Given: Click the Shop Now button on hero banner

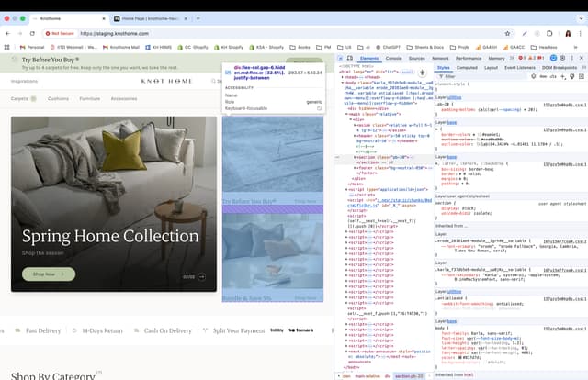Looking at the screenshot, I should [x=49, y=274].
